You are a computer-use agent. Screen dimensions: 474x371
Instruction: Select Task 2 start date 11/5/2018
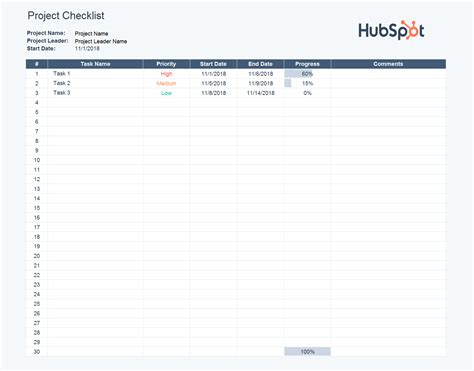tap(213, 83)
